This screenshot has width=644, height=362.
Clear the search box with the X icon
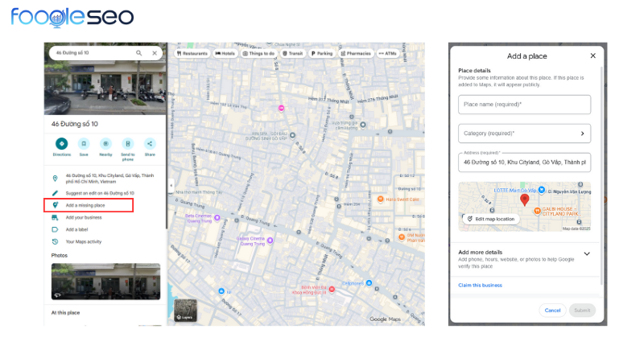pyautogui.click(x=155, y=53)
